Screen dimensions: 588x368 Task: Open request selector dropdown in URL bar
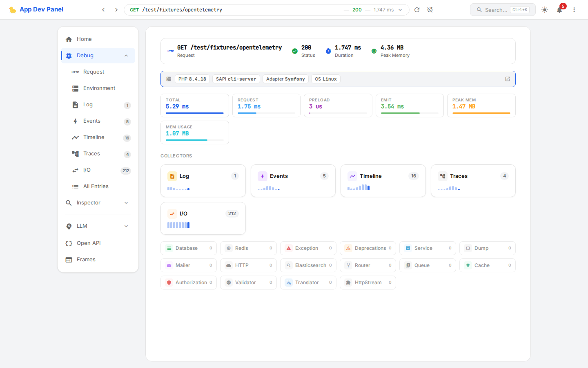pyautogui.click(x=400, y=10)
